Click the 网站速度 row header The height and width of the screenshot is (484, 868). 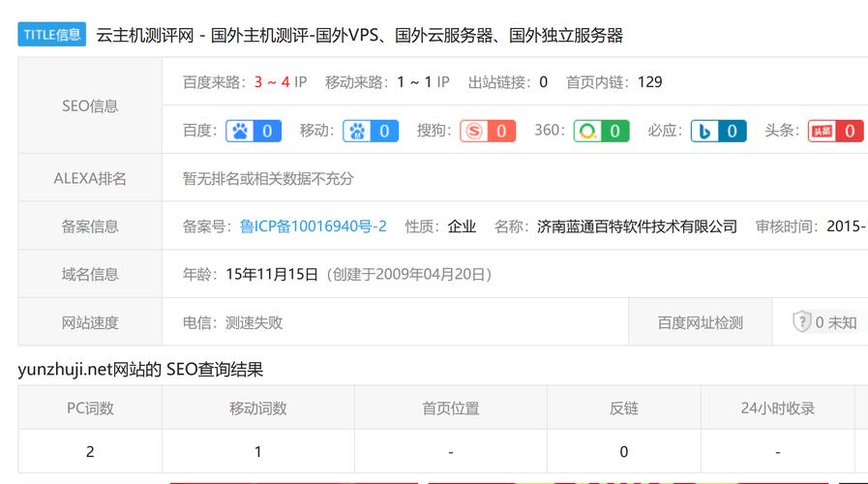pos(90,322)
